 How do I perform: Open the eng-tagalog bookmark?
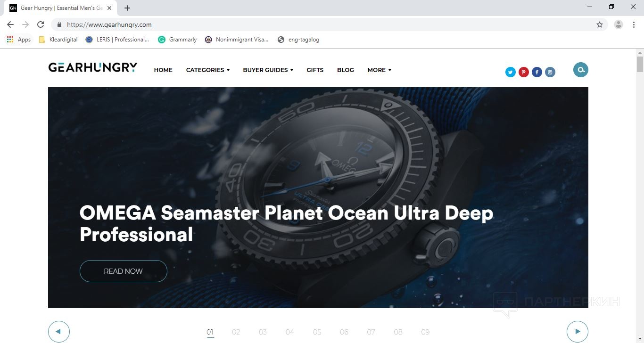point(298,40)
